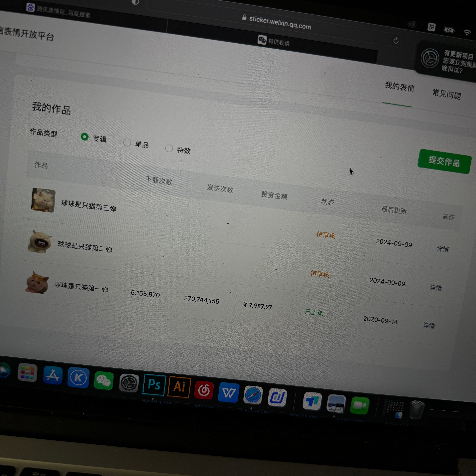Open 详情 for 球球是只猫第一弹

pyautogui.click(x=429, y=325)
